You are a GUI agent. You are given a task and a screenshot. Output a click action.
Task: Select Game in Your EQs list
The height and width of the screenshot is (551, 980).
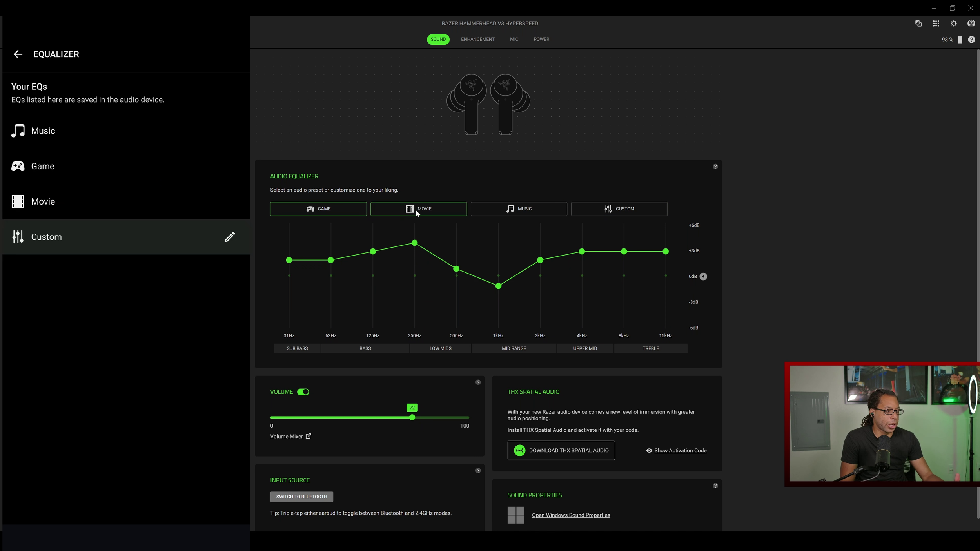(126, 166)
